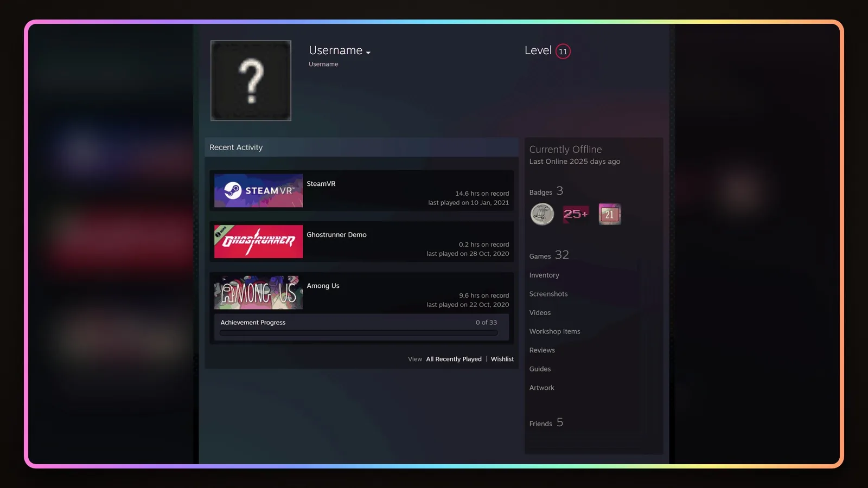868x488 pixels.
Task: Open the Wishlist link
Action: pyautogui.click(x=502, y=359)
